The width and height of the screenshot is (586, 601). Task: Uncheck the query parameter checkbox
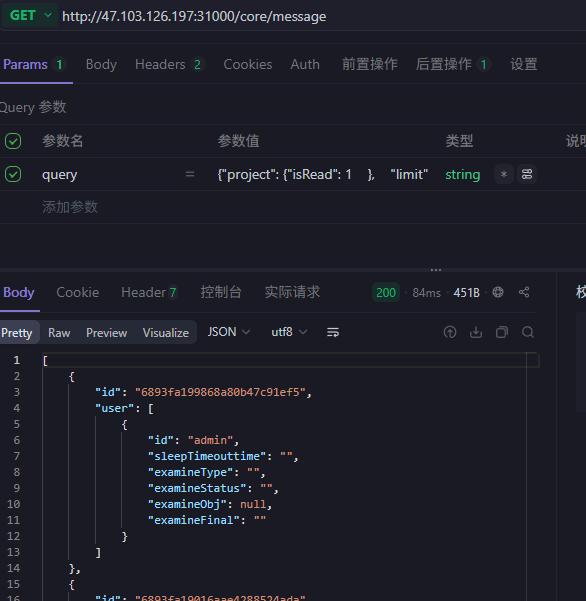[13, 174]
